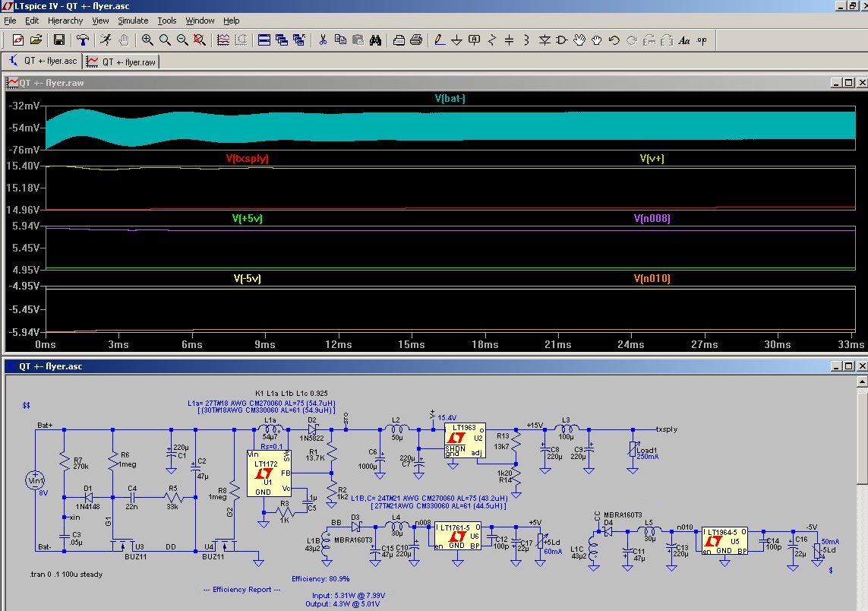The width and height of the screenshot is (868, 611).
Task: Click the Open file folder icon
Action: [36, 40]
